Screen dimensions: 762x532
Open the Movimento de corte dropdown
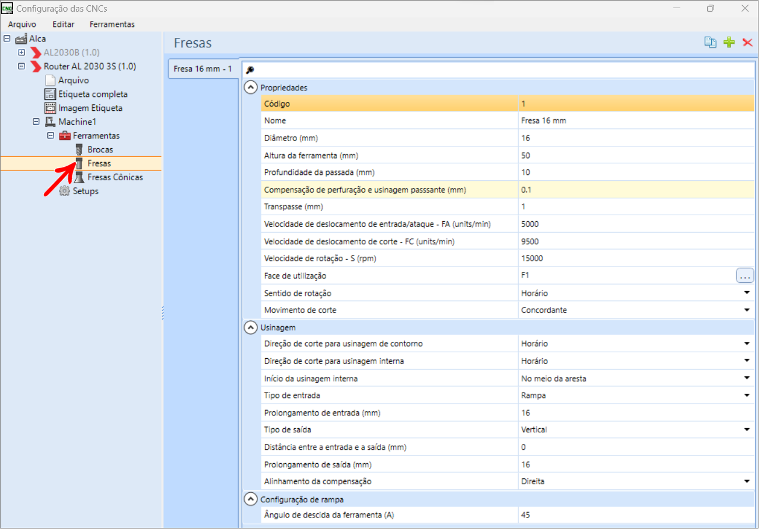[747, 310]
